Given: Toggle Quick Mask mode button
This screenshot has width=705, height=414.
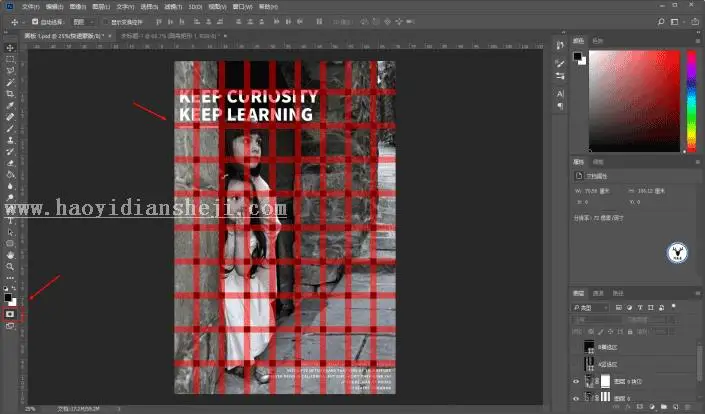Looking at the screenshot, I should (10, 314).
